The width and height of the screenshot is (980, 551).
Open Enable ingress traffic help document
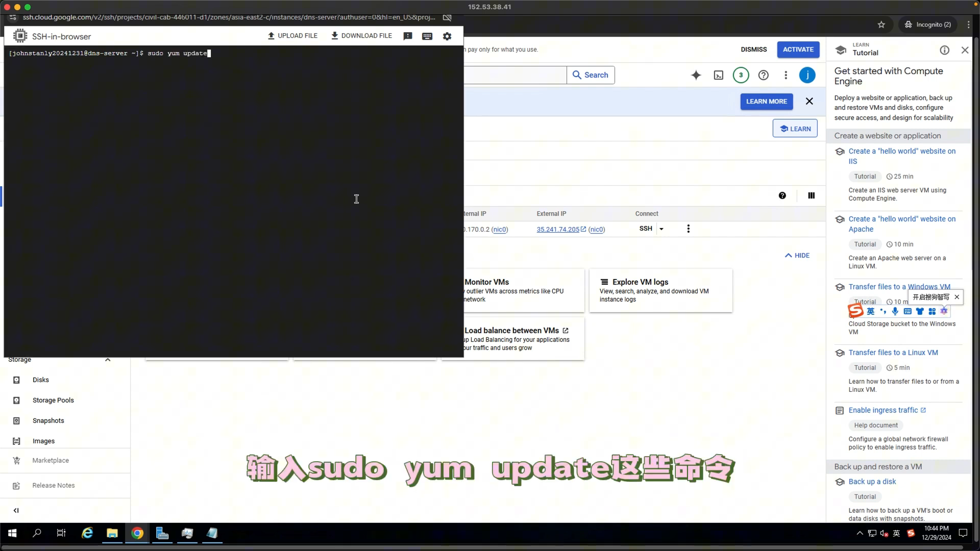point(887,410)
